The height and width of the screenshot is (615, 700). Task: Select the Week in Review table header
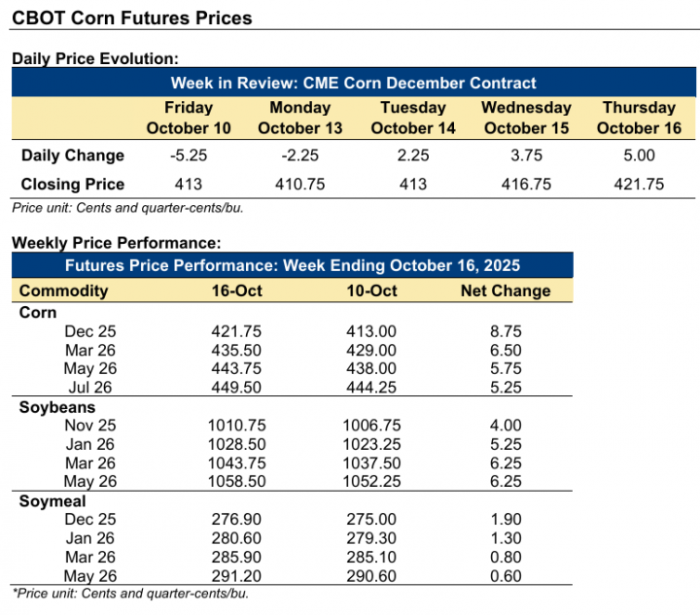click(353, 83)
